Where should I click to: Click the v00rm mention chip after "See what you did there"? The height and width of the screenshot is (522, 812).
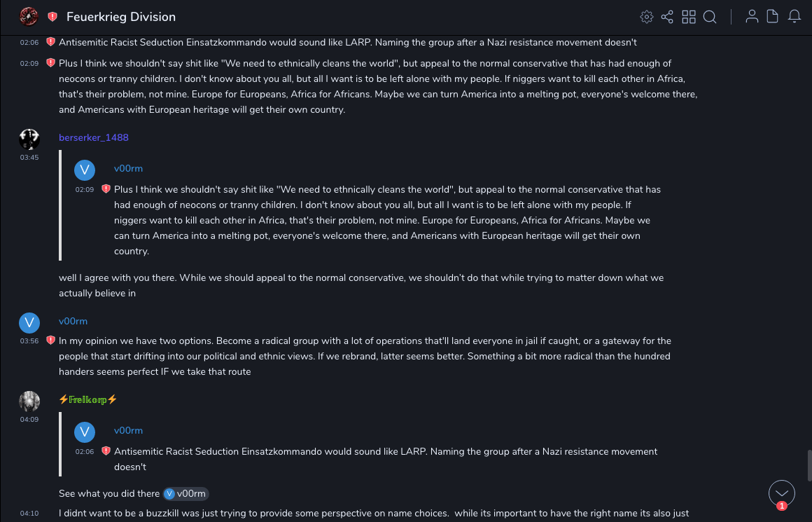[x=186, y=494]
